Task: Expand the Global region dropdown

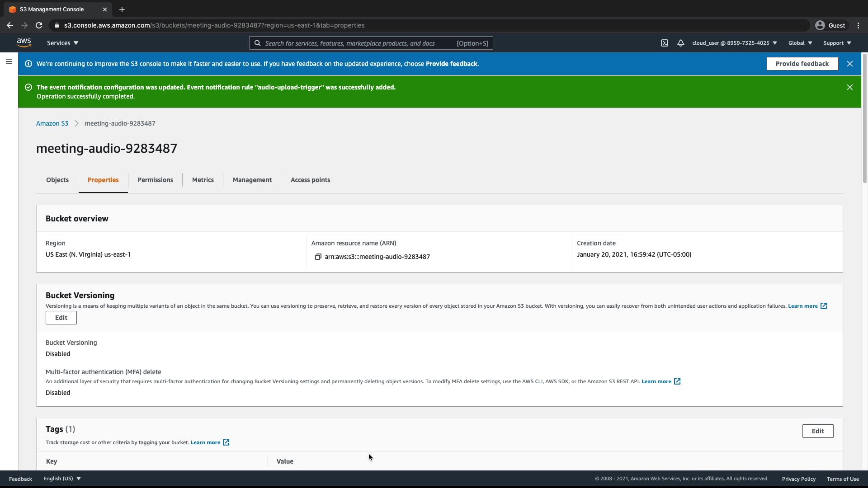Action: (x=800, y=43)
